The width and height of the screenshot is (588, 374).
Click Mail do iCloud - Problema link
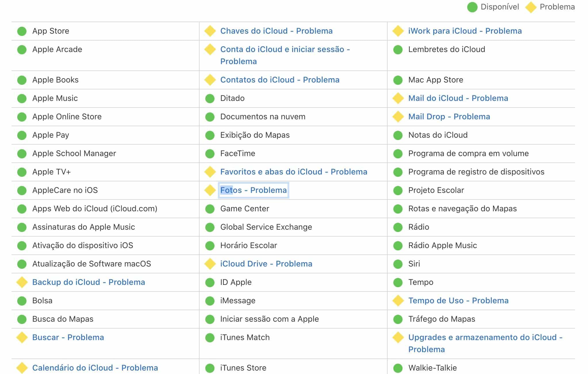(458, 98)
